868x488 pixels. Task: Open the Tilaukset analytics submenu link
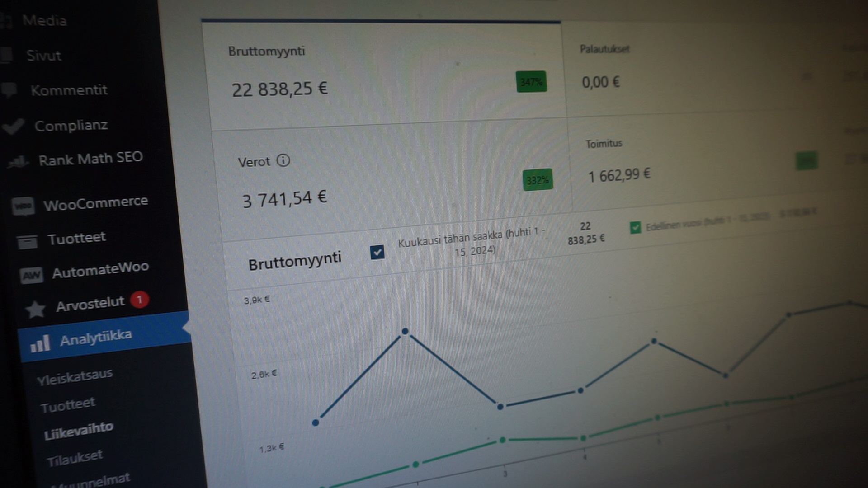(75, 458)
